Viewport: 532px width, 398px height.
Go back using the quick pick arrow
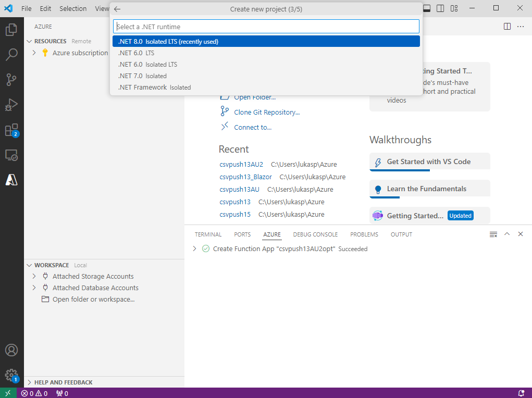tap(117, 9)
